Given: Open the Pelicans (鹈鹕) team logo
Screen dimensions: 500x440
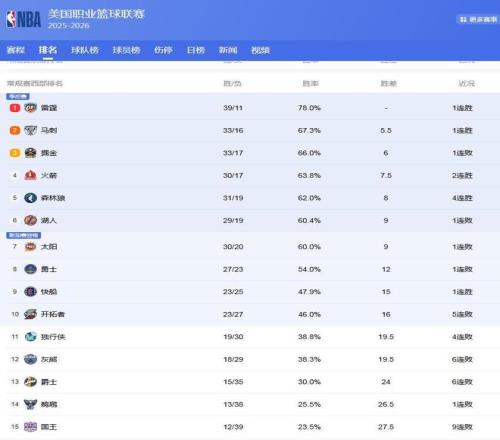Looking at the screenshot, I should click(x=30, y=404).
